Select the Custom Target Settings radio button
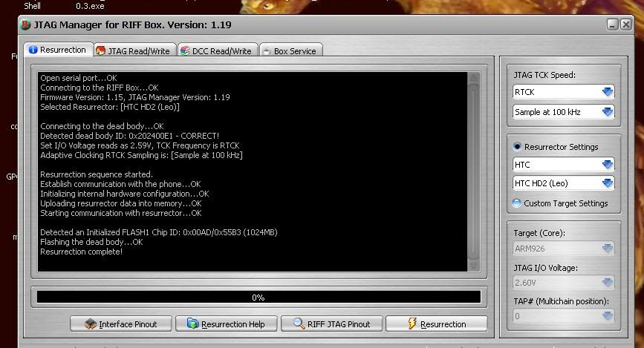The image size is (644, 348). [517, 203]
